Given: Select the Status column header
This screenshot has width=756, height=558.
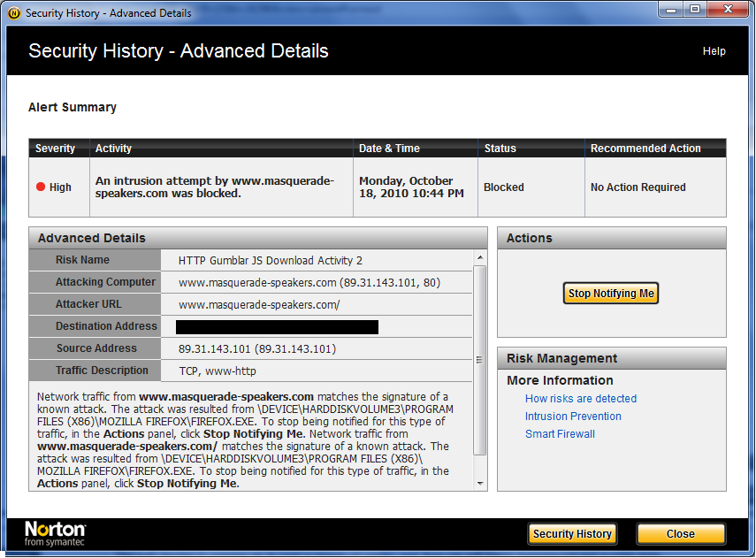Looking at the screenshot, I should 531,149.
